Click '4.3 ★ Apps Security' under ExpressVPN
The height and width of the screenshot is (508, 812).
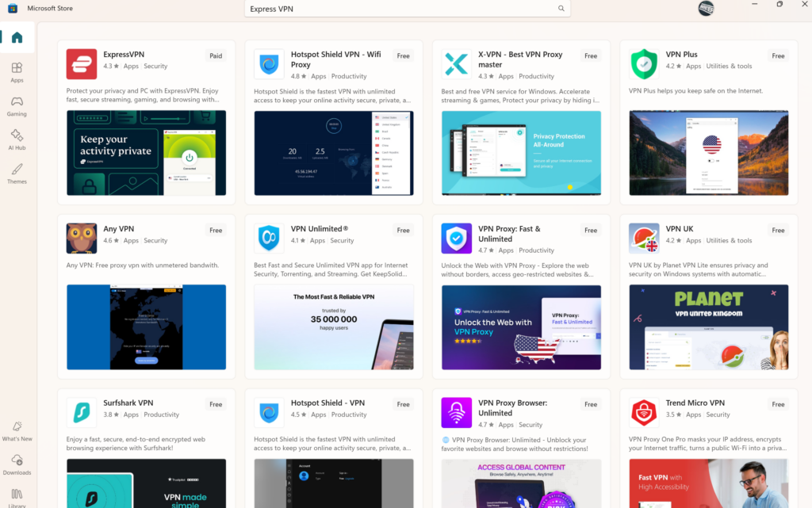pyautogui.click(x=135, y=67)
